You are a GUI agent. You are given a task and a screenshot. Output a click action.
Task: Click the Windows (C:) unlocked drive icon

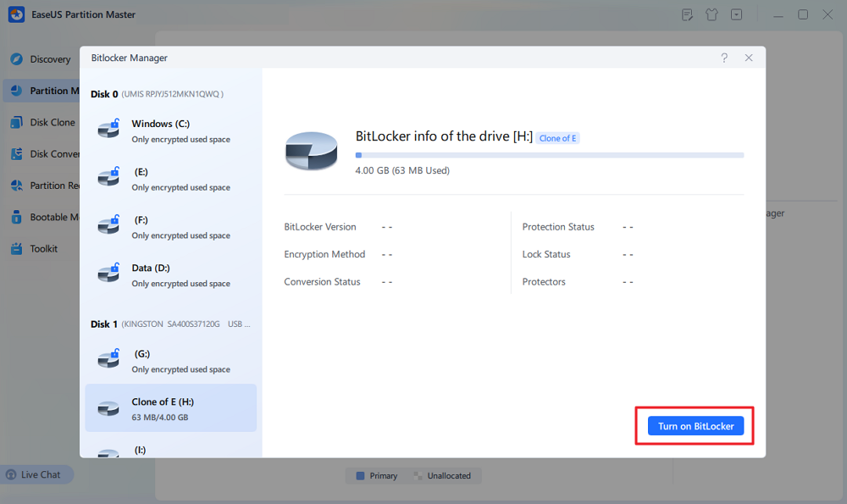[x=108, y=129]
